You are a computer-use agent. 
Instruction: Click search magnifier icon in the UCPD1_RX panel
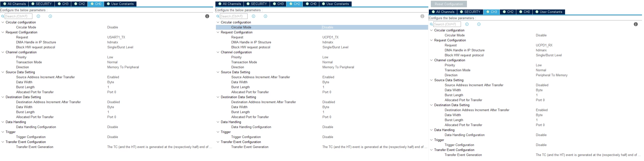[431, 24]
